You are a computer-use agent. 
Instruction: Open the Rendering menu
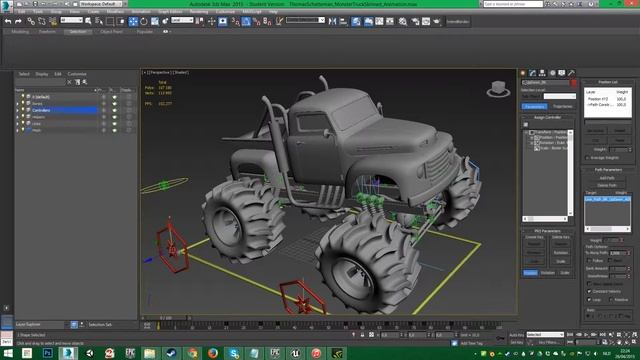[x=199, y=12]
